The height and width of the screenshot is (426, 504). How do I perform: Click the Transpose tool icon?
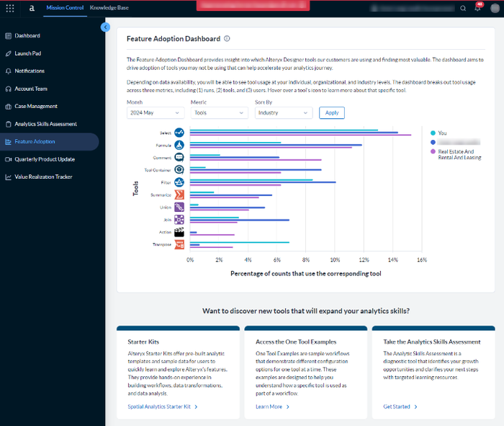click(179, 244)
